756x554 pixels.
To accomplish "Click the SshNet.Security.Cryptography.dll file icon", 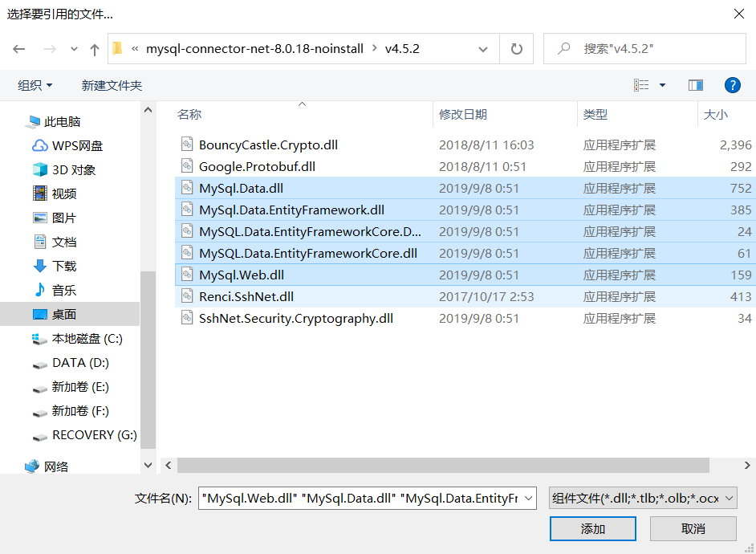I will (x=187, y=318).
